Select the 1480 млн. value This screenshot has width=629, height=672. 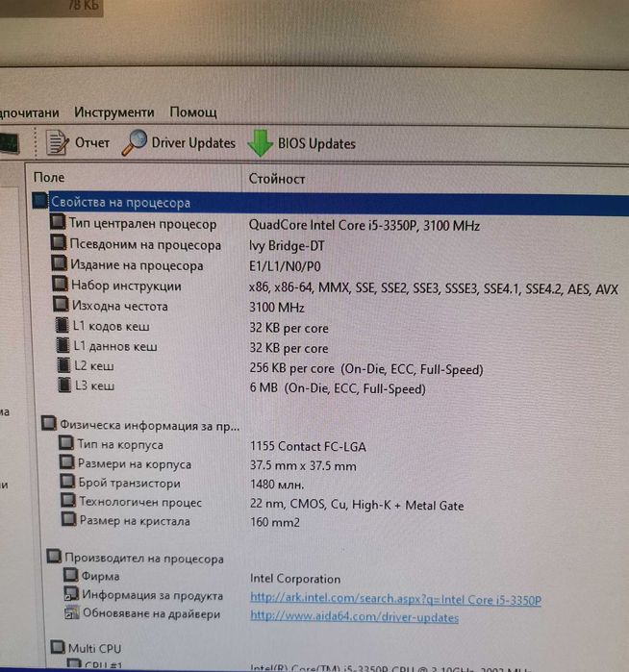[x=277, y=485]
